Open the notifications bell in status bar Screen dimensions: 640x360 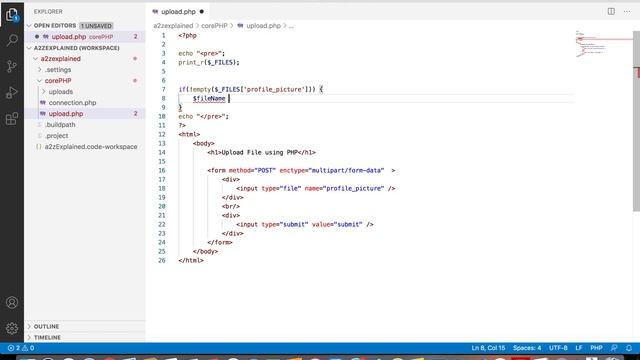pos(629,348)
